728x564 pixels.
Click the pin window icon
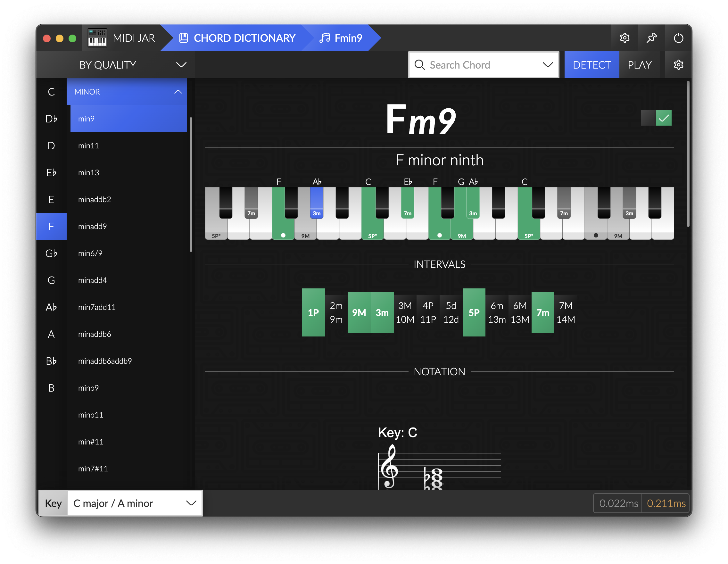tap(651, 38)
